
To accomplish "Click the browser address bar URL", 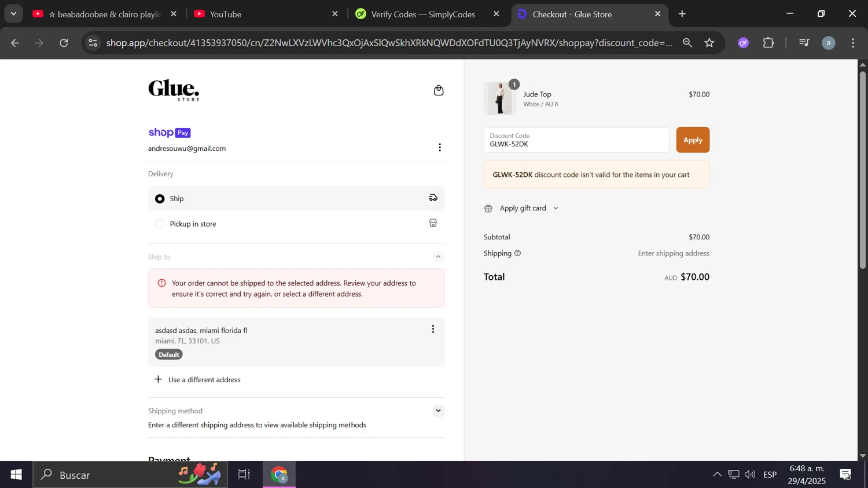I will coord(389,43).
